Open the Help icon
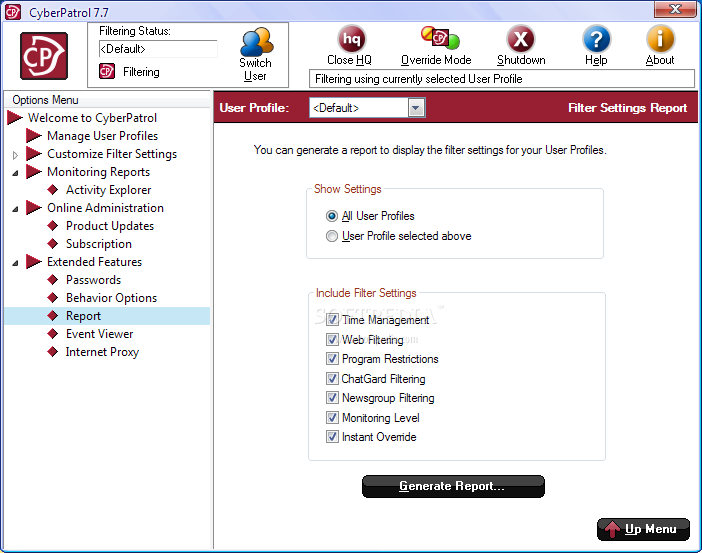Image resolution: width=702 pixels, height=553 pixels. (x=596, y=39)
